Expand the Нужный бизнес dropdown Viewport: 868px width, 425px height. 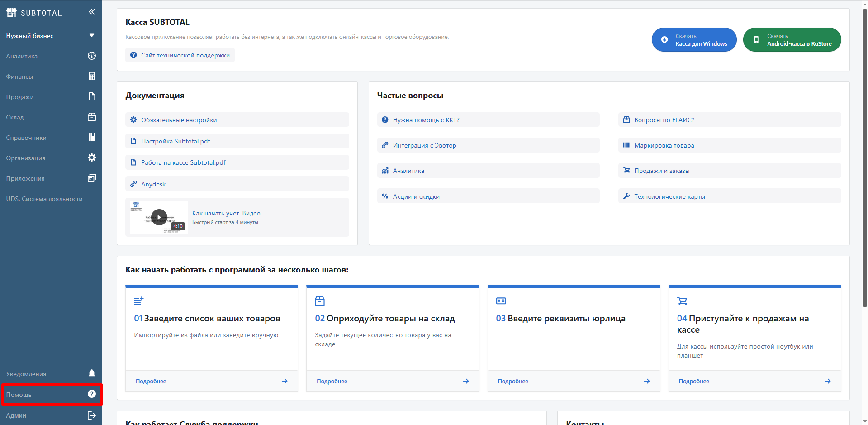point(92,36)
